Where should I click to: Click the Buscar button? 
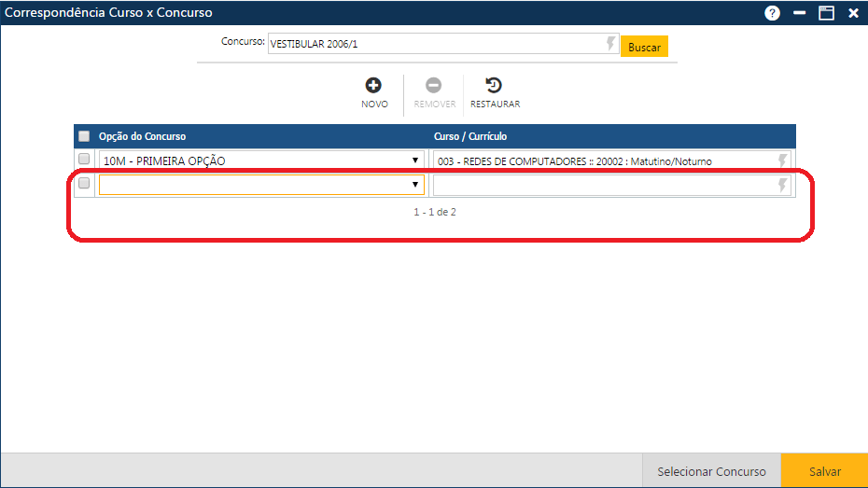[x=644, y=47]
